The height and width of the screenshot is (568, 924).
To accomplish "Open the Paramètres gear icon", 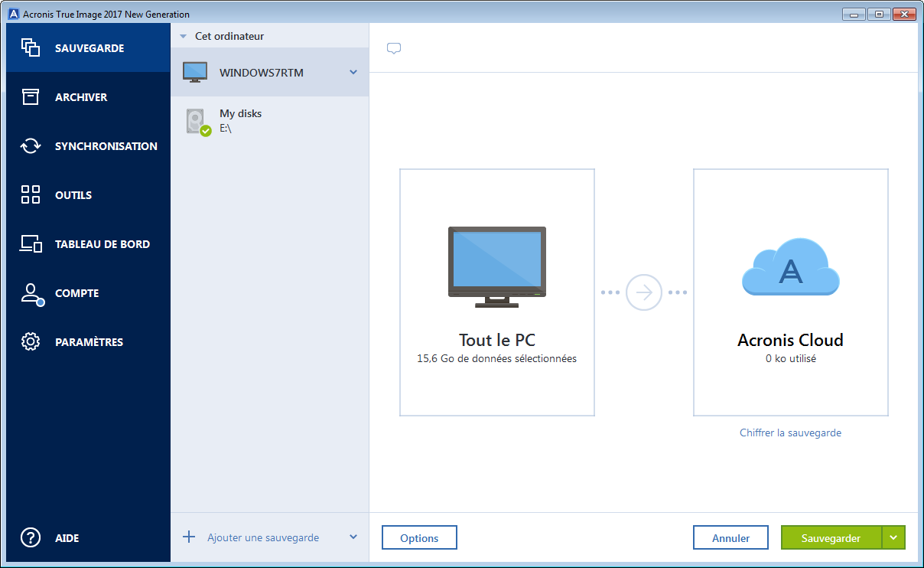I will click(x=31, y=342).
